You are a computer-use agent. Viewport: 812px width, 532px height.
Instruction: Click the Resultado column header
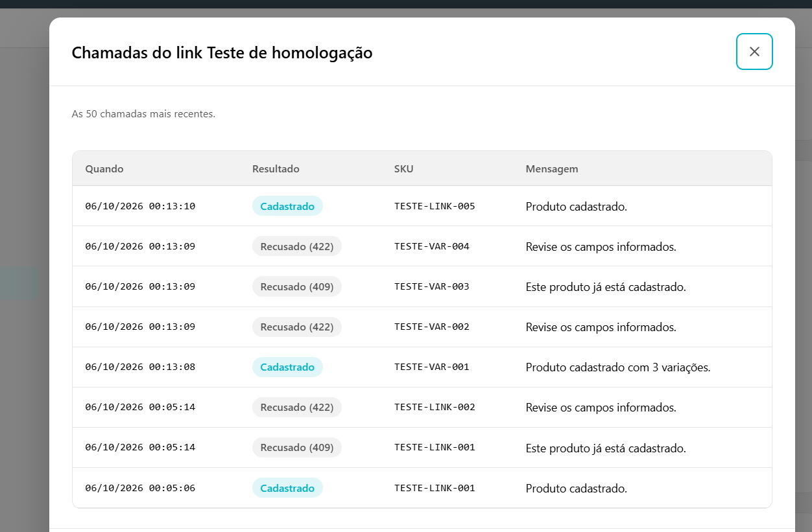pos(276,168)
